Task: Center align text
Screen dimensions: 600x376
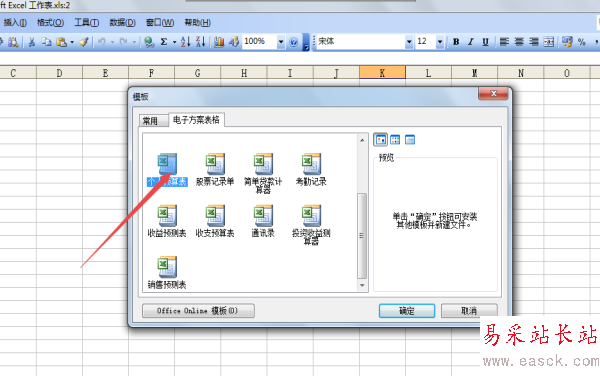Action: [519, 42]
